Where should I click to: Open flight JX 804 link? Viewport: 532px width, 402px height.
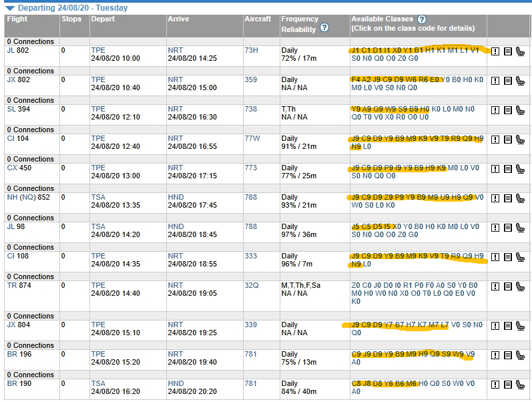pyautogui.click(x=18, y=325)
